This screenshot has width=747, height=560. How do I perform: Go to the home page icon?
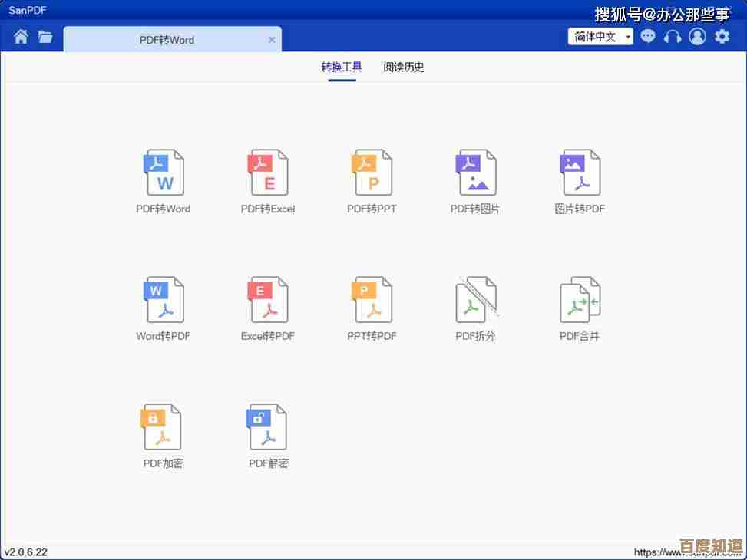21,37
